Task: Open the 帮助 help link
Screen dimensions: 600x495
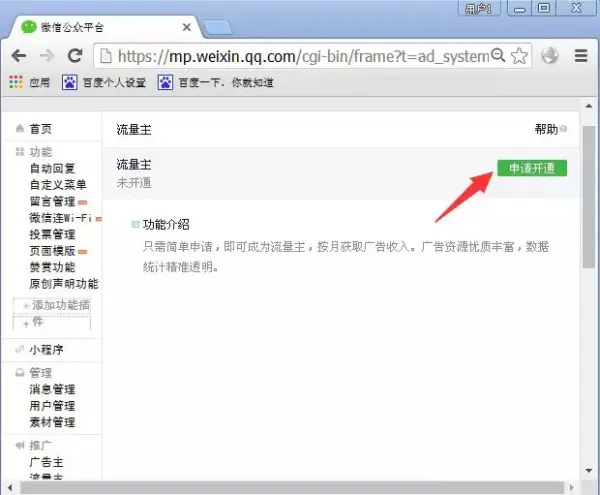Action: [546, 129]
